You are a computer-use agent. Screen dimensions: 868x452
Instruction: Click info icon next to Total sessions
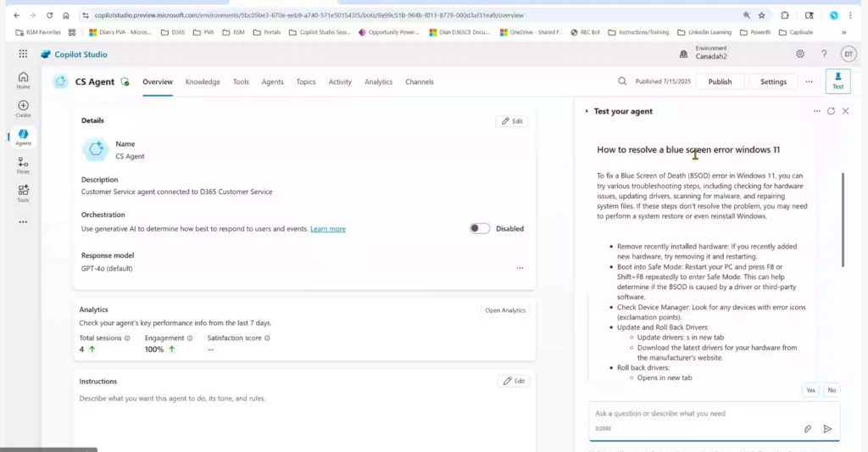[127, 338]
